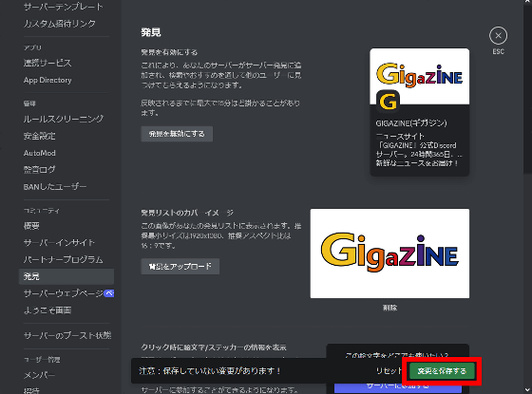
Task: Click 発見を無効にする button
Action: 177,134
